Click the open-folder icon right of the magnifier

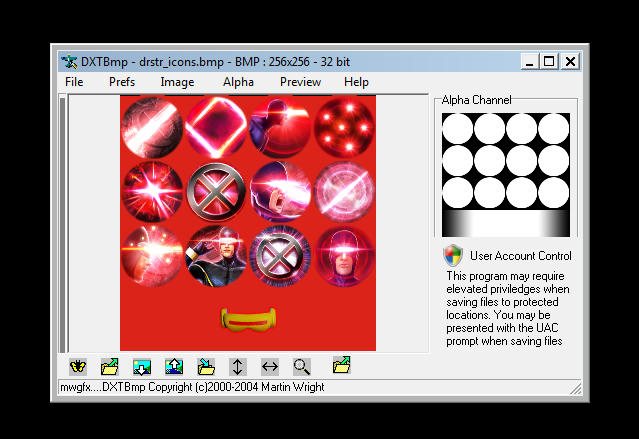342,365
